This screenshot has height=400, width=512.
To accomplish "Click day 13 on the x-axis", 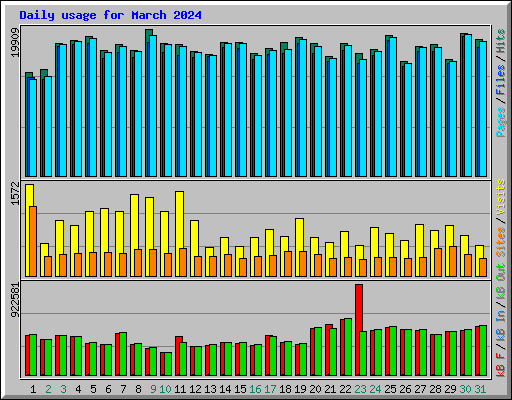I will pyautogui.click(x=210, y=389).
